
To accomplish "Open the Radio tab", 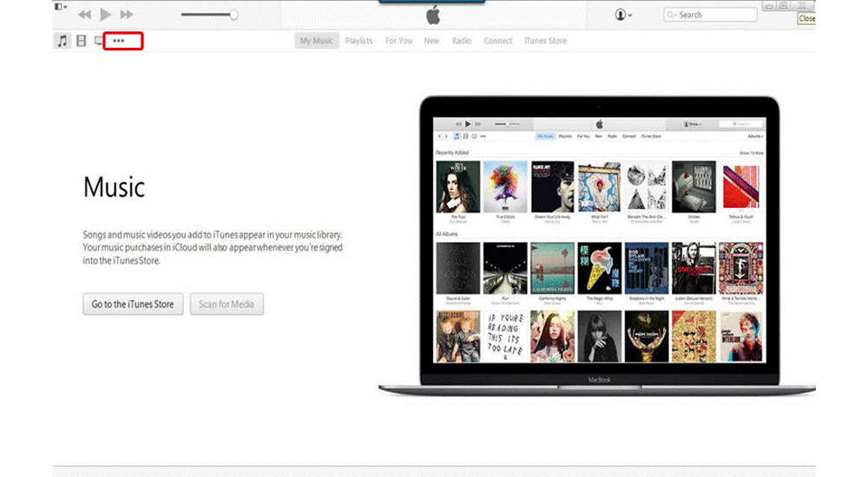I will (x=461, y=41).
